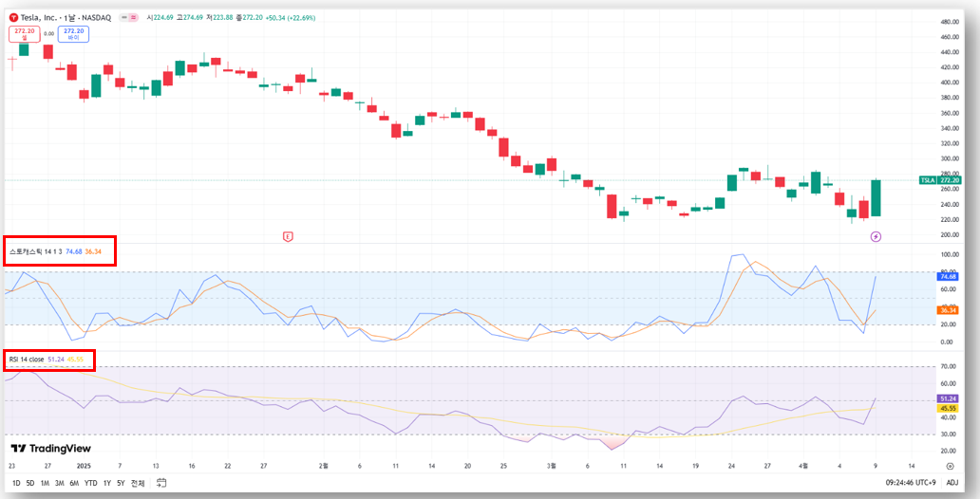
Task: Click the 2025 label on time axis
Action: pos(84,466)
